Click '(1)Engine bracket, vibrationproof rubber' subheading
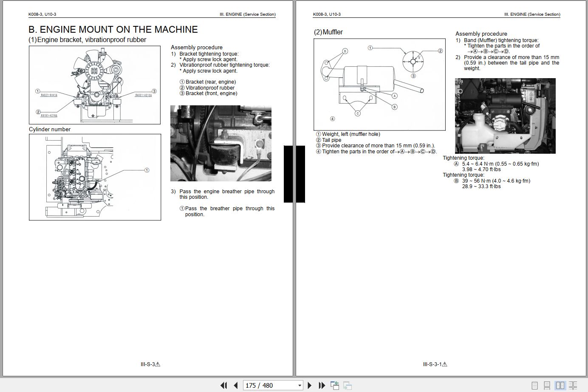 tap(88, 40)
